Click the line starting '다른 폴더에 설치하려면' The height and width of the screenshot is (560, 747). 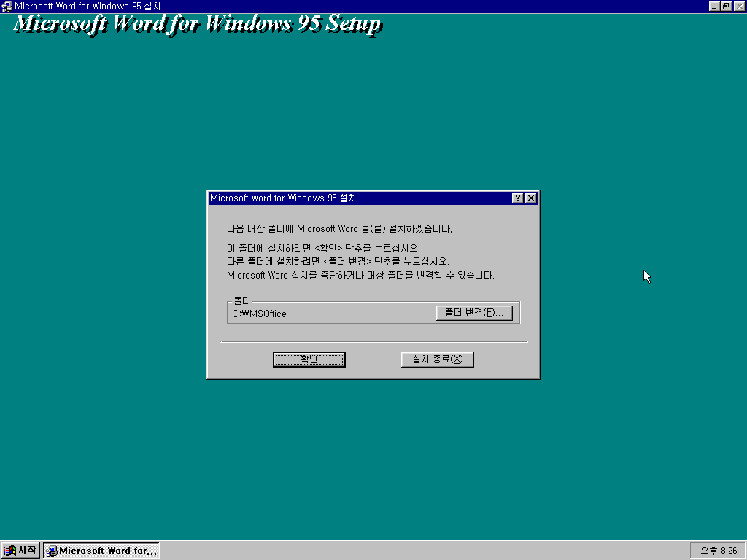click(338, 262)
